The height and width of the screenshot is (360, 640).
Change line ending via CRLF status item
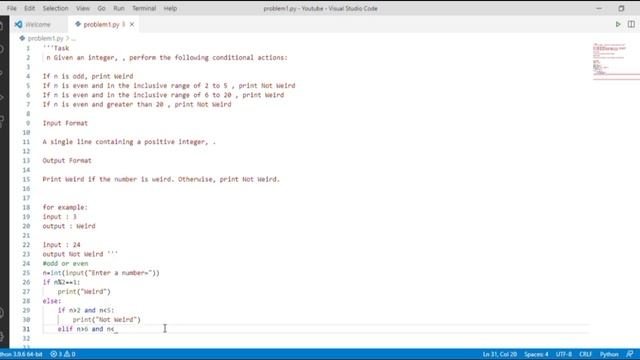click(x=585, y=354)
